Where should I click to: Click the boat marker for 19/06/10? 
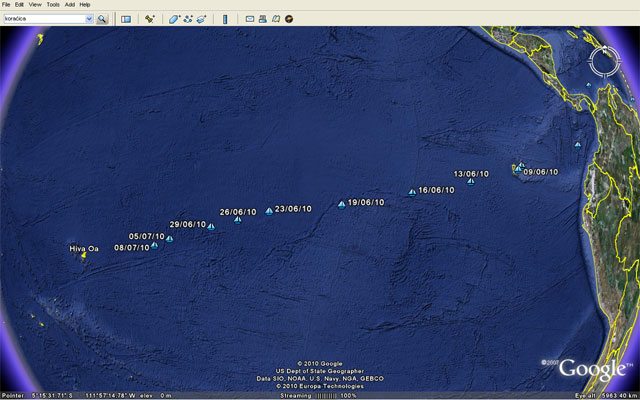point(342,205)
